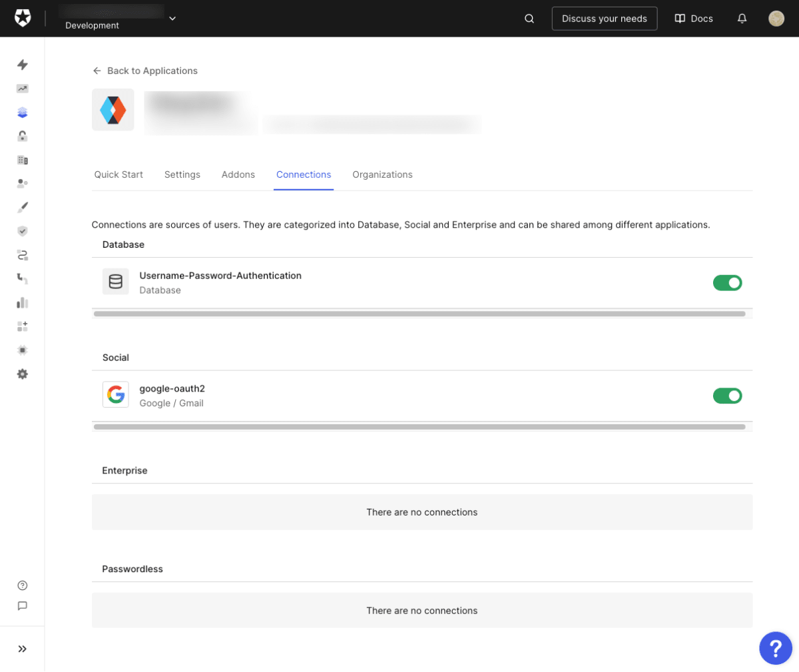
Task: Open the Monitoring bar chart icon
Action: 23,302
